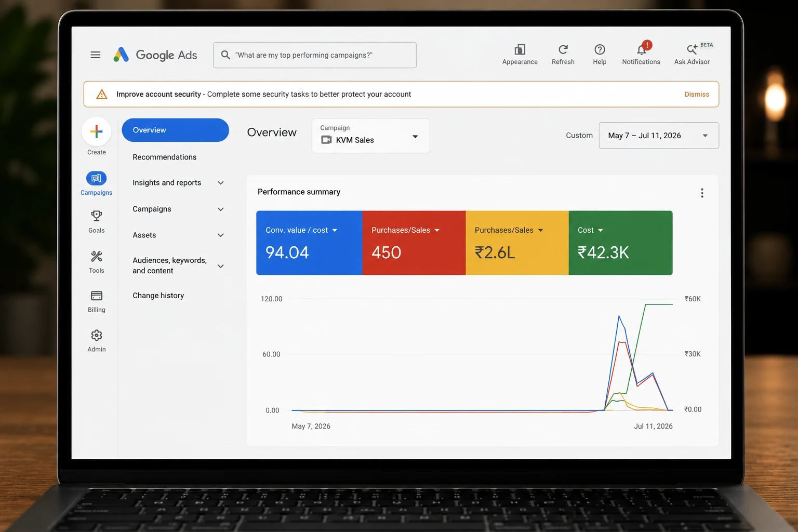Open the Goals trophy icon
Image resolution: width=798 pixels, height=532 pixels.
(97, 216)
